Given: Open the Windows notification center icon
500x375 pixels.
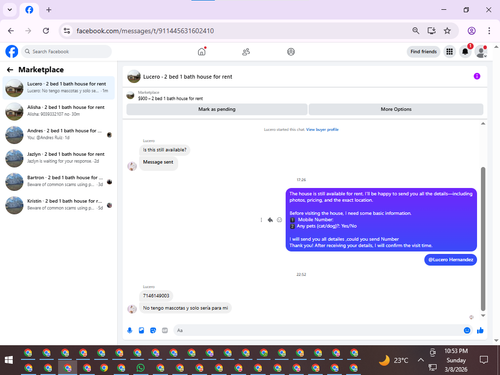Looking at the screenshot, I should click(484, 360).
